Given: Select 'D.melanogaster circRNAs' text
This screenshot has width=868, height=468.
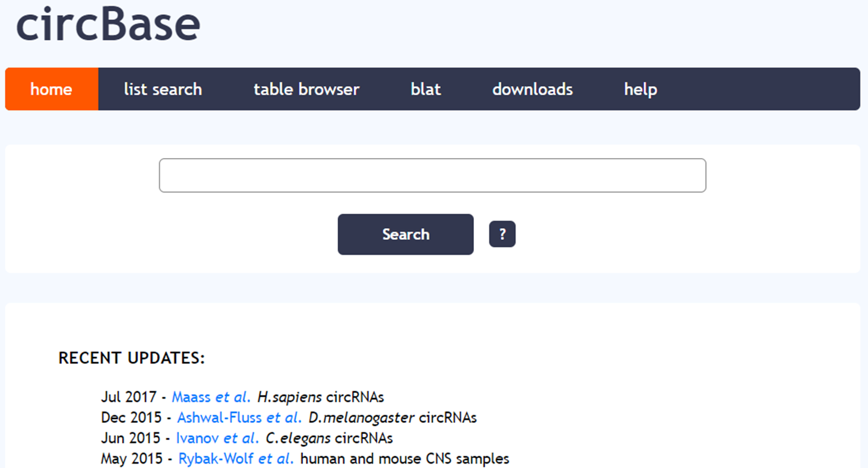Looking at the screenshot, I should pyautogui.click(x=393, y=418).
